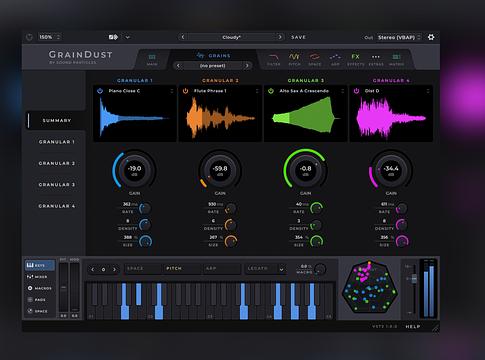The height and width of the screenshot is (360, 485).
Task: Go to previous preset before Cloudy
Action: point(183,37)
